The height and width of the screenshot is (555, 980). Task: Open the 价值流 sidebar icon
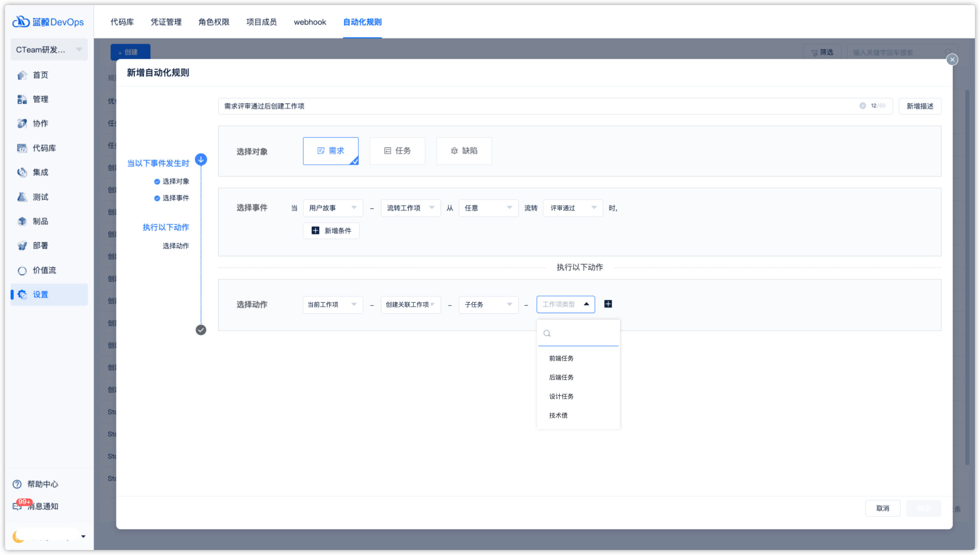point(22,271)
